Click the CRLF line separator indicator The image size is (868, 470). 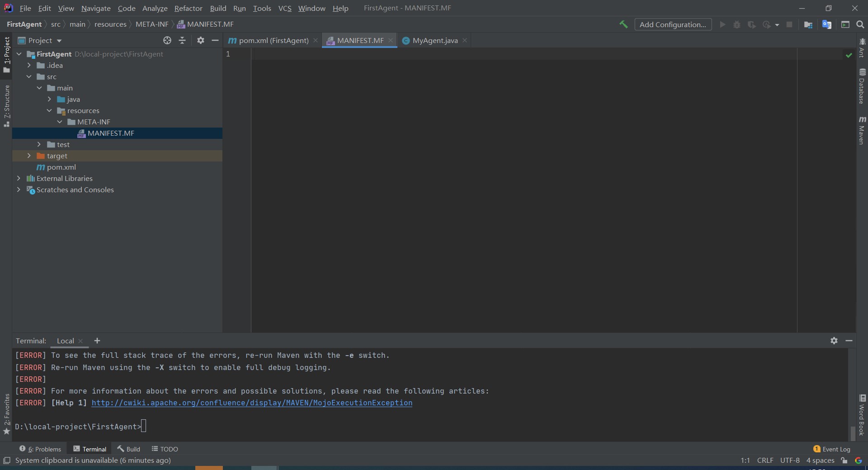pos(765,461)
